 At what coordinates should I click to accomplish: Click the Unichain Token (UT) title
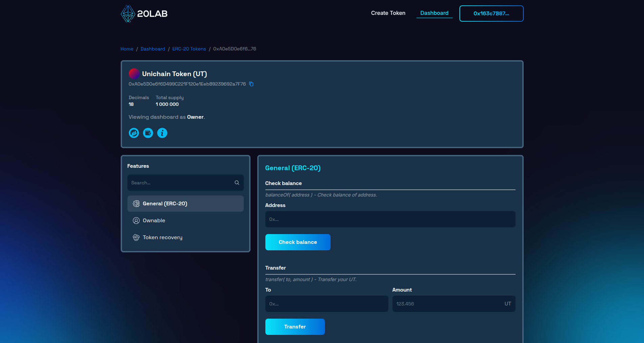point(174,74)
